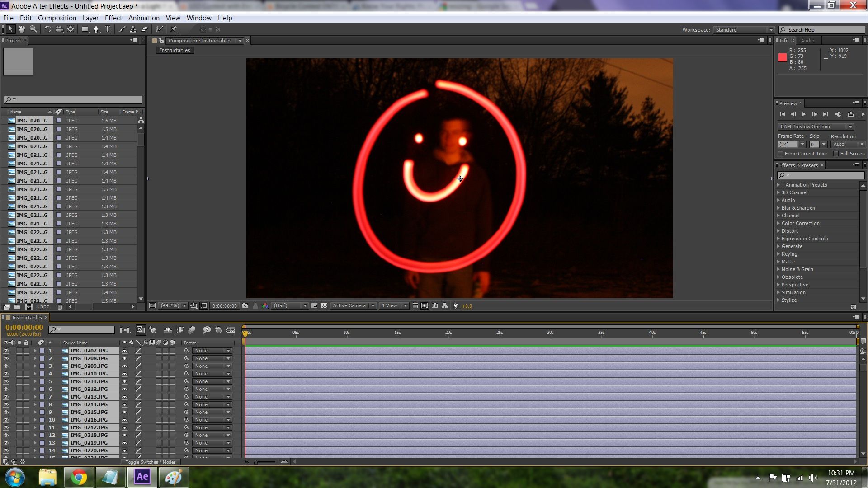Hide layer IMG_0210.JPG with its eye toggle
The height and width of the screenshot is (488, 868).
tap(6, 374)
